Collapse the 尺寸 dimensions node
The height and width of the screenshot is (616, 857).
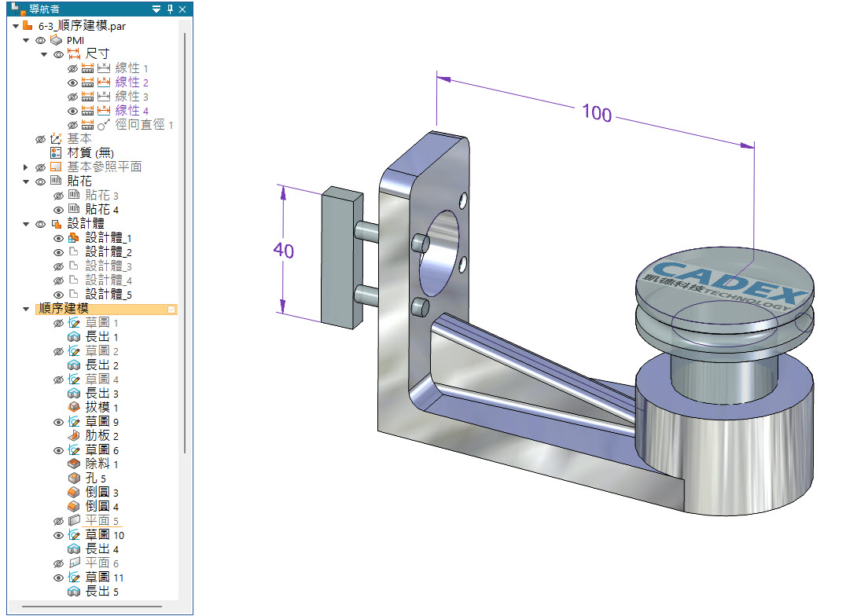[44, 54]
